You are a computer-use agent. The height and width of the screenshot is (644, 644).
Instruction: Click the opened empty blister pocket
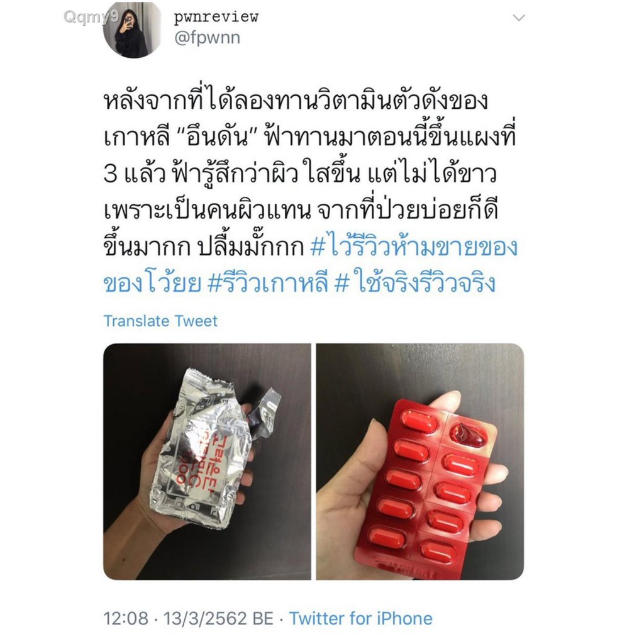point(468,435)
